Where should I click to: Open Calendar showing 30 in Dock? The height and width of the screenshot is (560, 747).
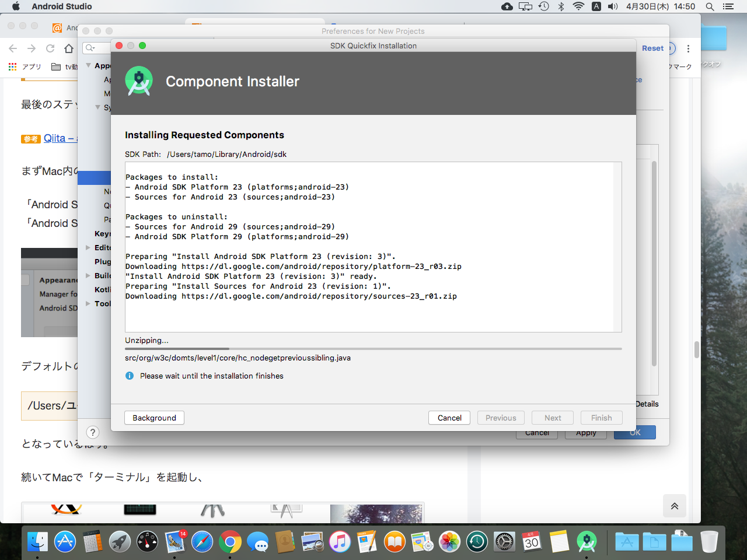pos(532,542)
